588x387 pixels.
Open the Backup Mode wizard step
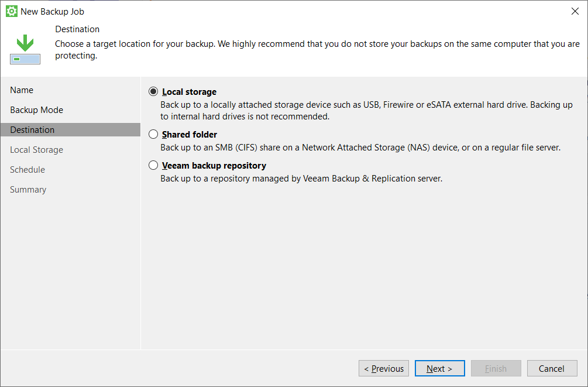point(36,110)
